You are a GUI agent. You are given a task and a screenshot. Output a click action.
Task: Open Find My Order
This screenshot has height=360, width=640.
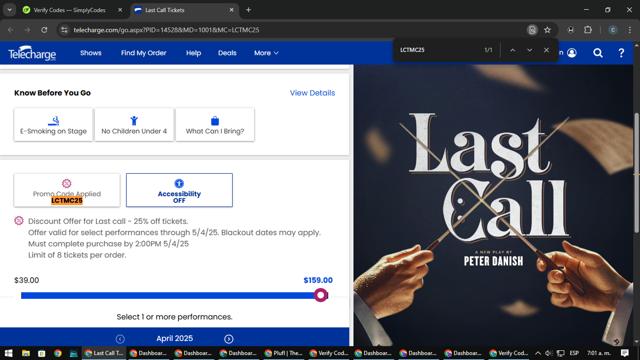(143, 53)
